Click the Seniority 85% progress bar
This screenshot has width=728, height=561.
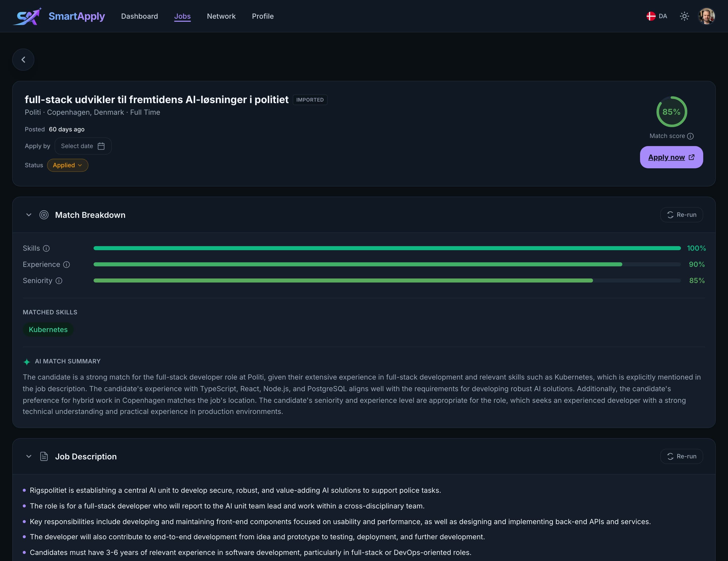click(x=387, y=281)
